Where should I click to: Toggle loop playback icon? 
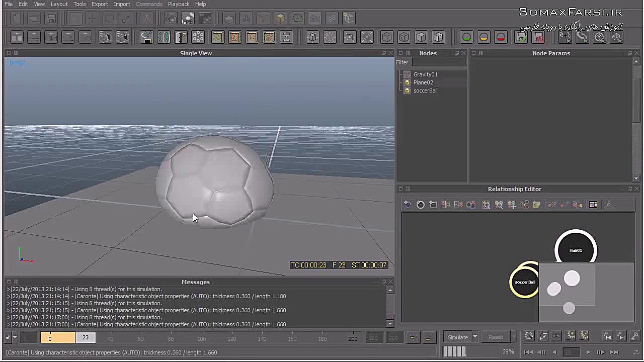[x=636, y=352]
